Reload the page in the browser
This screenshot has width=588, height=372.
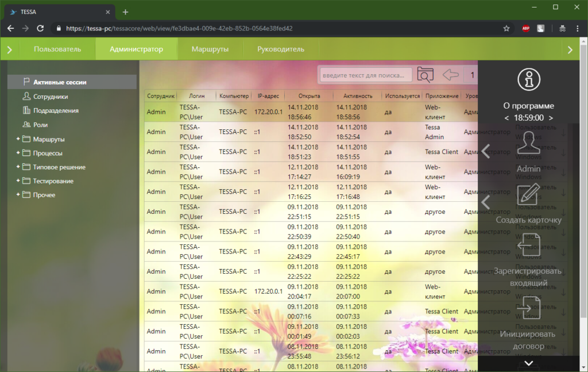click(40, 28)
